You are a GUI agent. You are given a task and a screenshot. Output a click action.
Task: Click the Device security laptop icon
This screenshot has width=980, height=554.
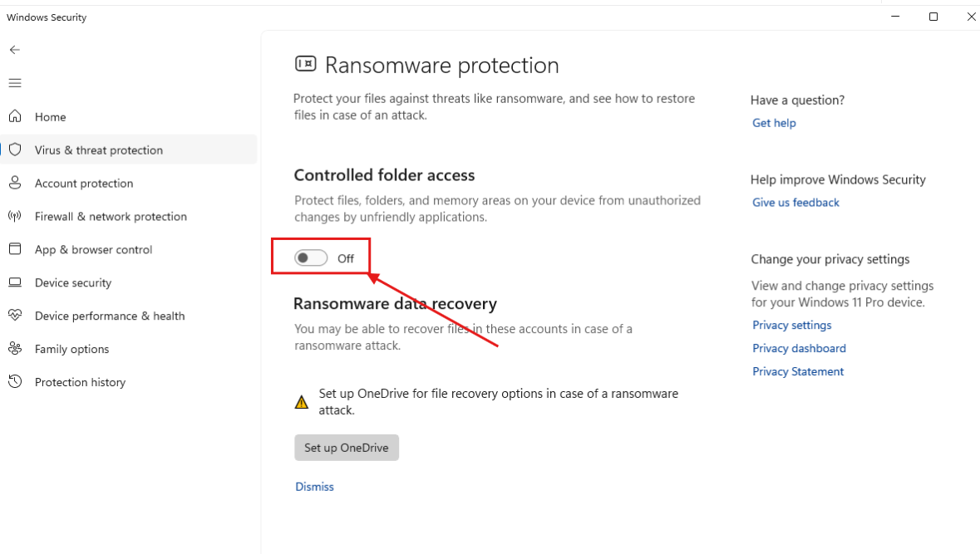point(15,282)
